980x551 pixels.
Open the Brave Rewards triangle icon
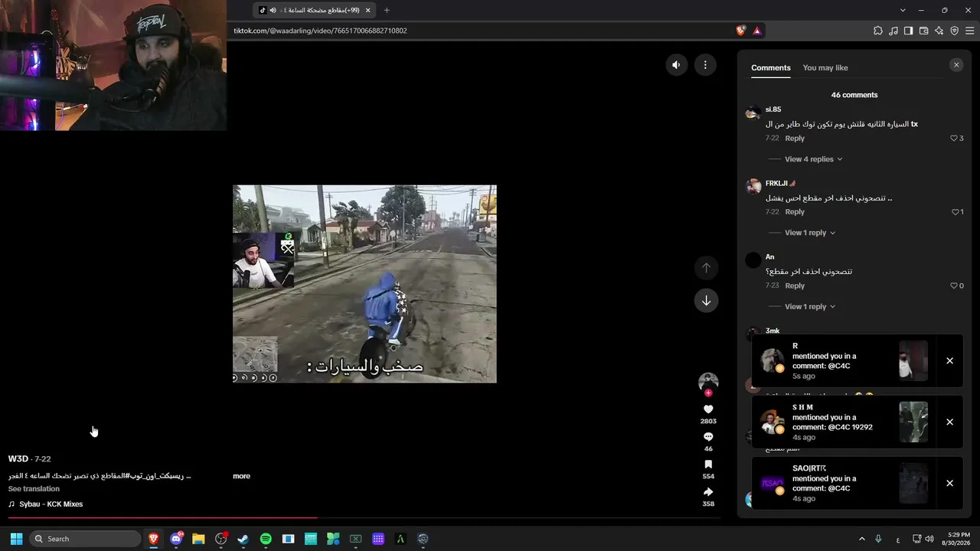(757, 31)
